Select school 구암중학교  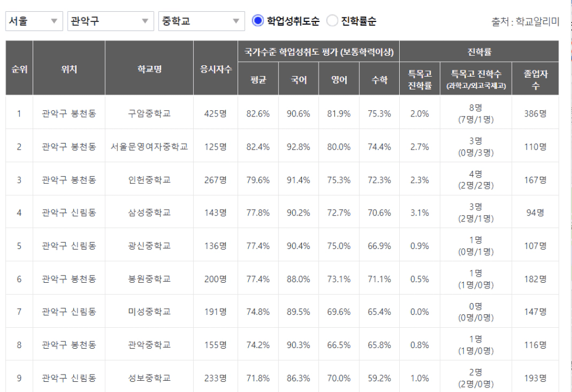click(149, 114)
